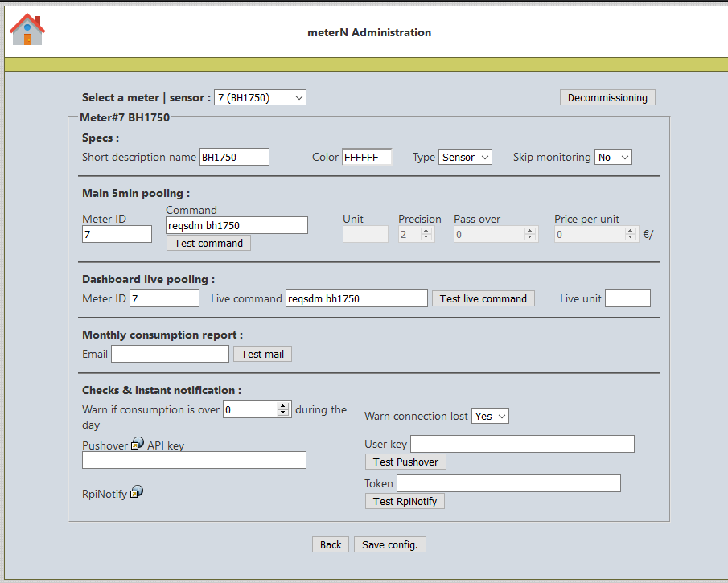The width and height of the screenshot is (728, 583).
Task: Click the disabled Unit field
Action: click(365, 234)
